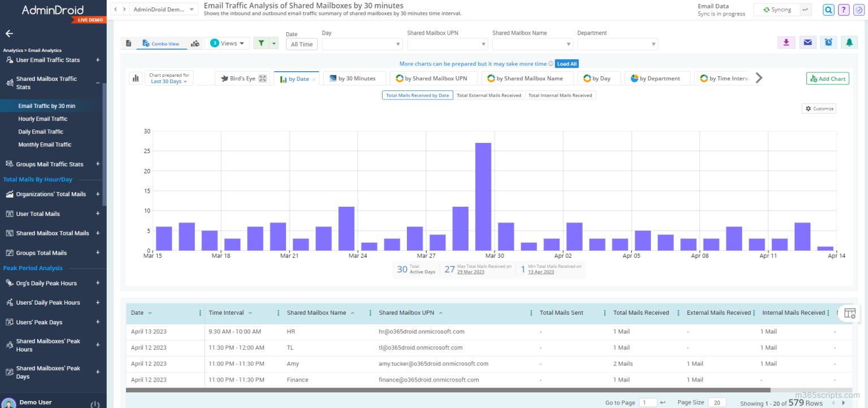Open chart Customize settings
This screenshot has height=408, width=868.
click(x=818, y=108)
